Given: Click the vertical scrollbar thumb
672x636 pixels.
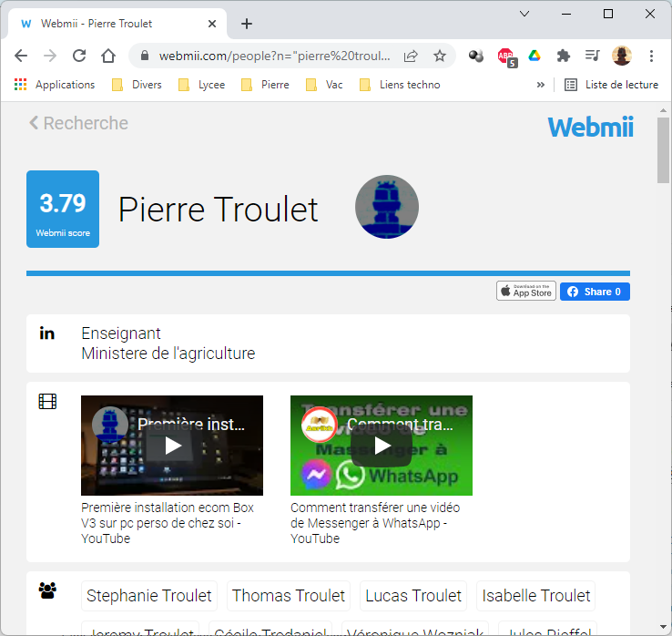Looking at the screenshot, I should point(663,149).
